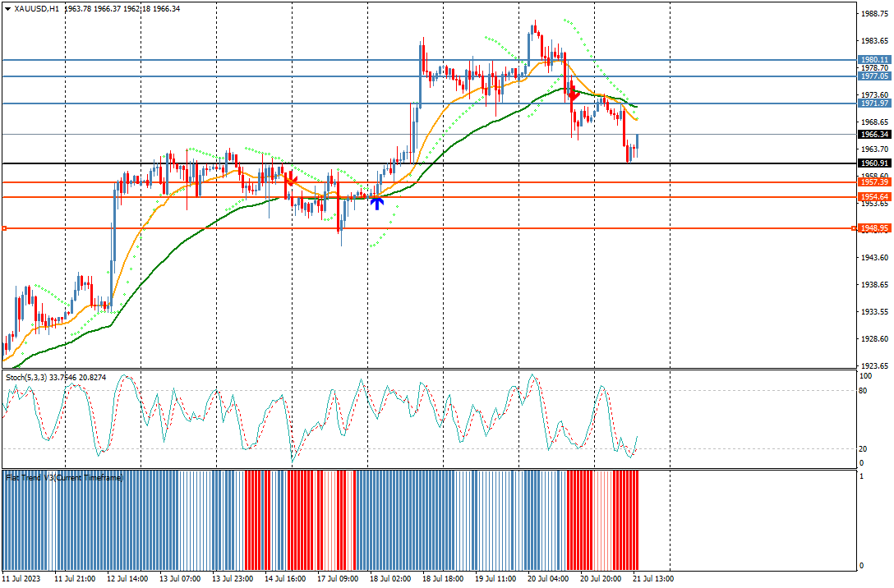Click the stochastic 20 level label

coord(863,449)
